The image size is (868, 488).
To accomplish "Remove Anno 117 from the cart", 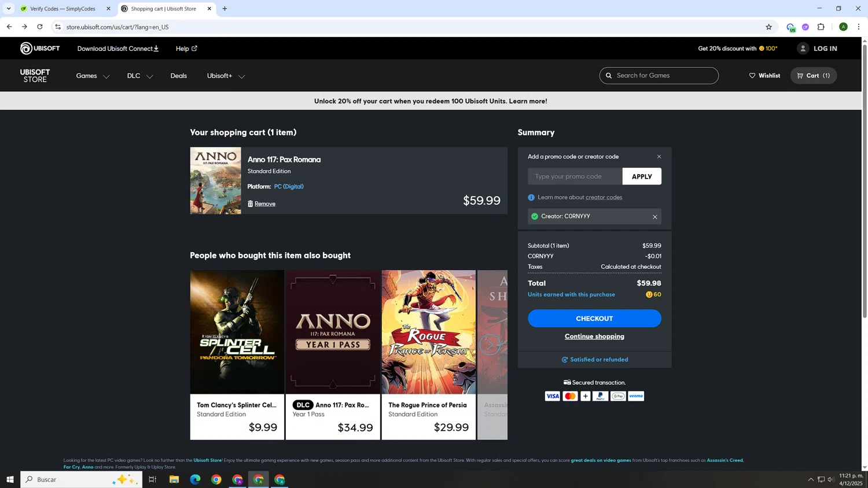I will [x=262, y=204].
